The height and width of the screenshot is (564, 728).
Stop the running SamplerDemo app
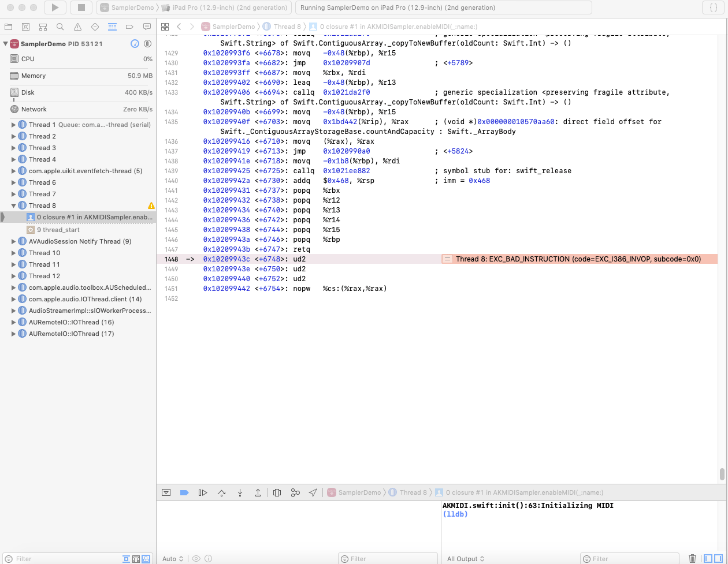pos(81,8)
